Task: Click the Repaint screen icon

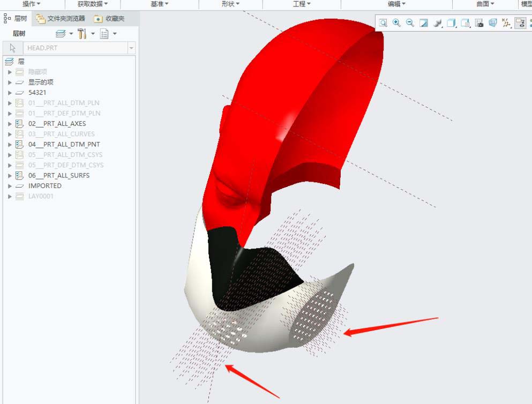Action: pos(423,23)
